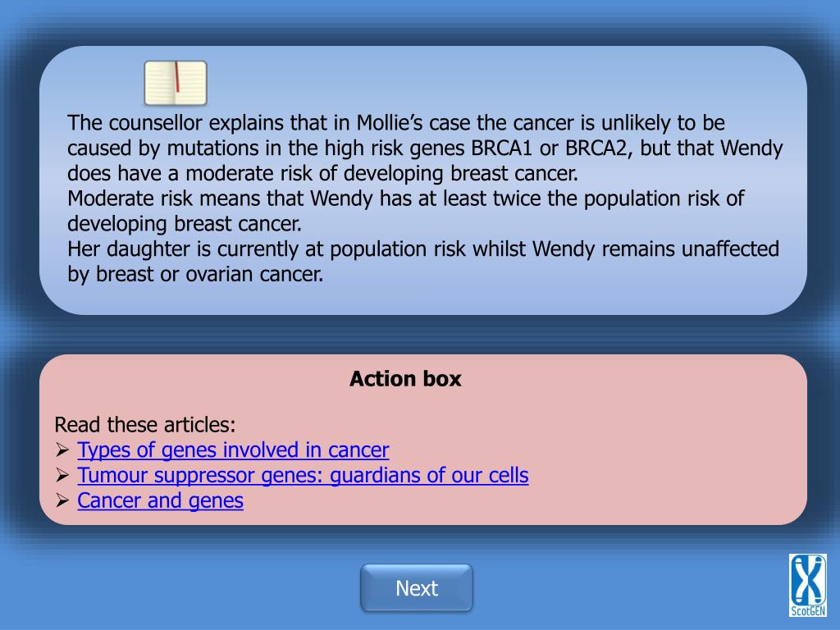
Task: Open Types of genes involved in cancer article
Action: [233, 450]
